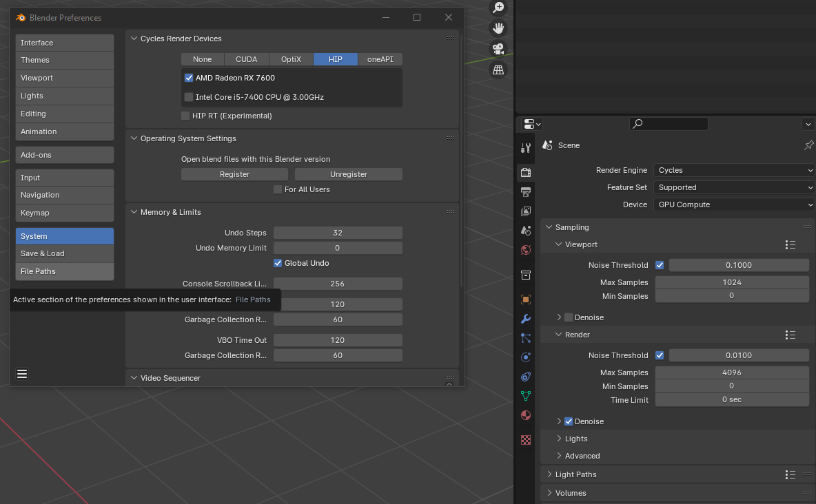Enable Denoise under Viewport sampling

click(x=569, y=317)
